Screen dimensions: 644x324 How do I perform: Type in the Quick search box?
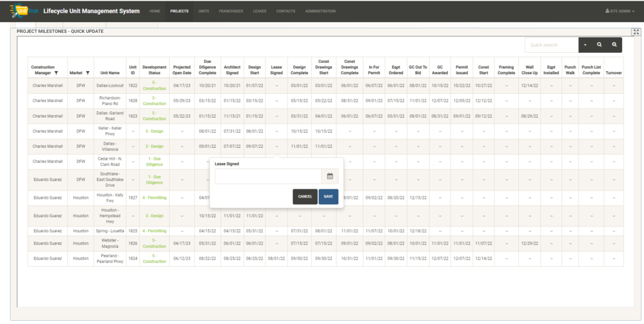(x=552, y=45)
